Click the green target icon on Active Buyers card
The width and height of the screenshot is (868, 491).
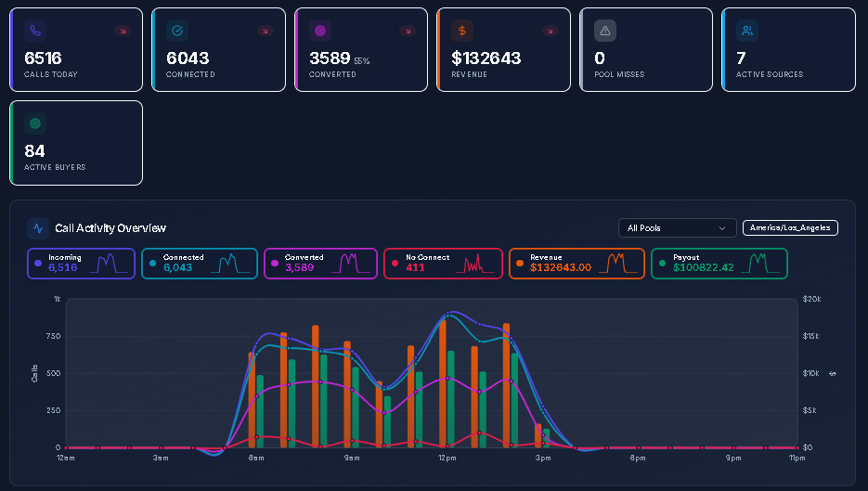[35, 123]
